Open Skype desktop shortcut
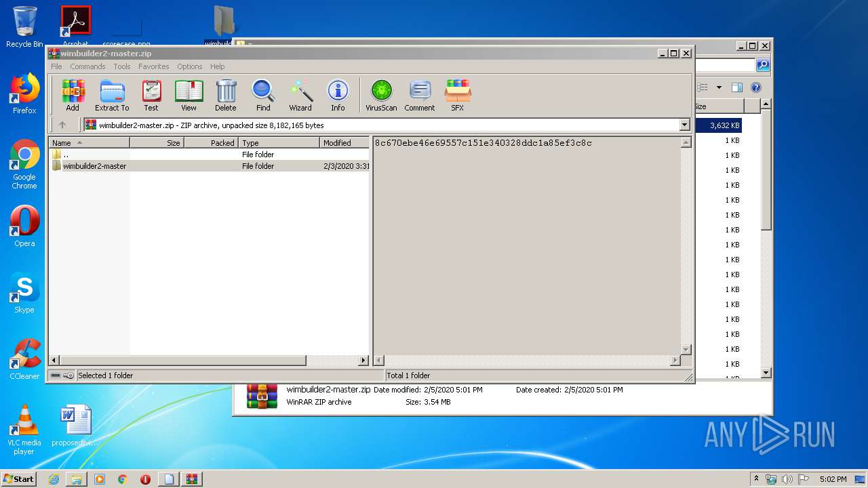This screenshot has height=488, width=868. pos(24,293)
